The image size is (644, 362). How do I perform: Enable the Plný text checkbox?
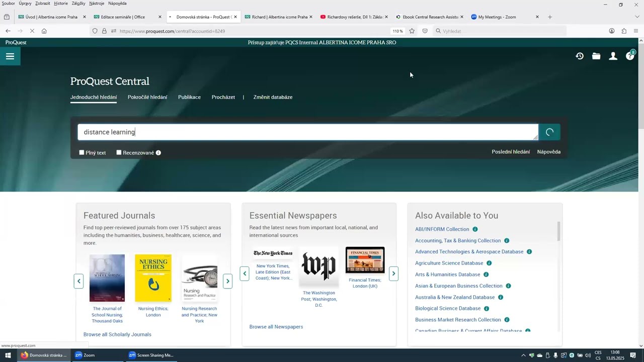pos(82,152)
